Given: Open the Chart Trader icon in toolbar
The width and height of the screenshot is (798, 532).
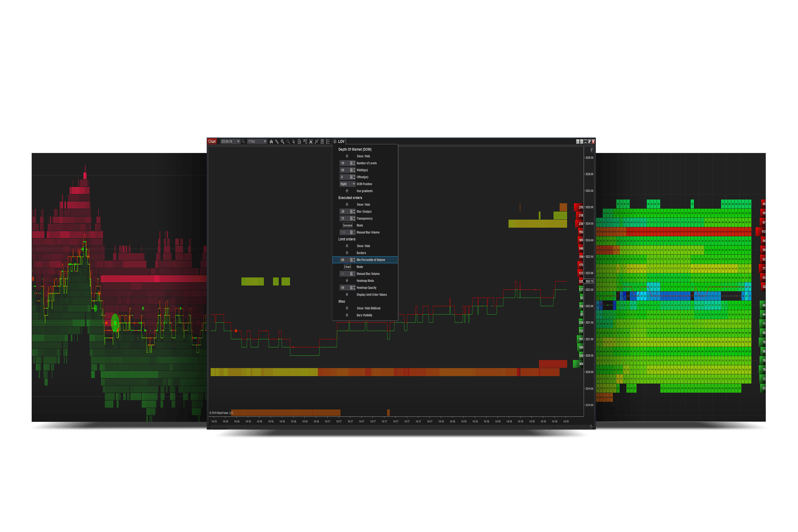Looking at the screenshot, I should [305, 142].
